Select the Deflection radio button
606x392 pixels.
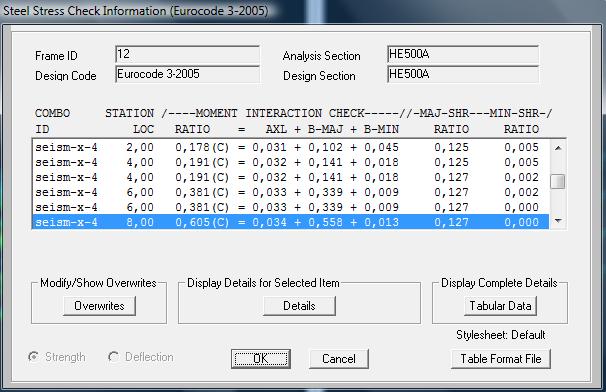point(113,356)
